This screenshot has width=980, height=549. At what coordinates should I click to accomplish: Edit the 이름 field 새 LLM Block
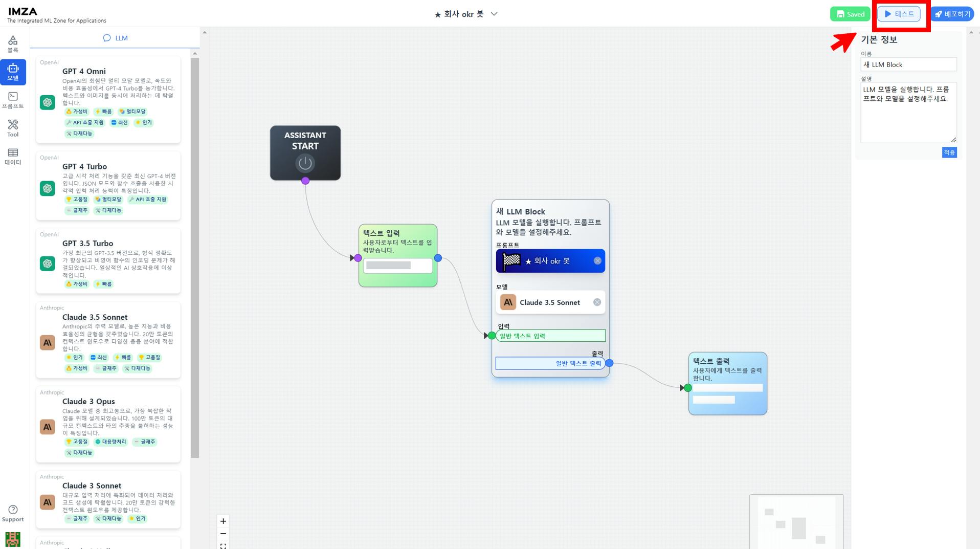(x=908, y=64)
